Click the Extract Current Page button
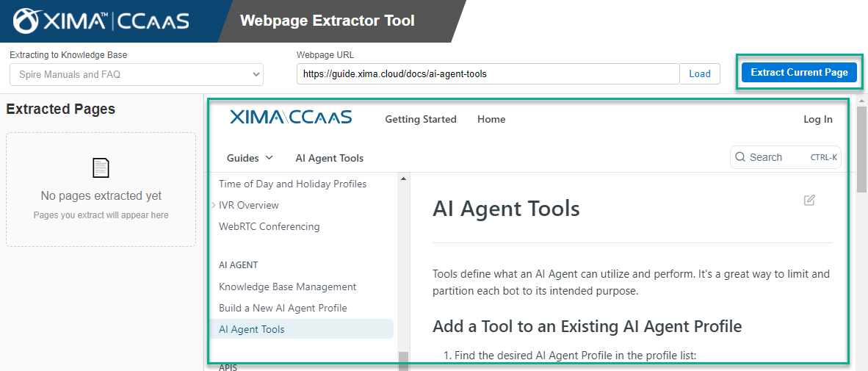 click(799, 73)
